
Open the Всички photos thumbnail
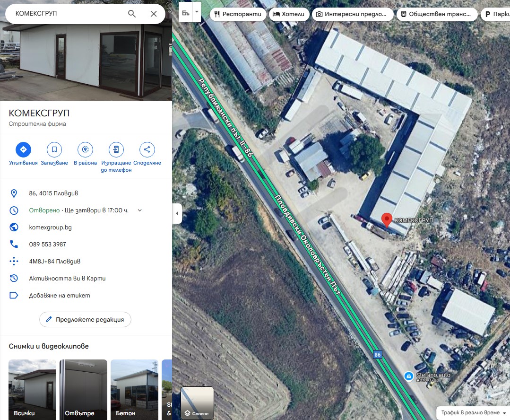tap(32, 389)
